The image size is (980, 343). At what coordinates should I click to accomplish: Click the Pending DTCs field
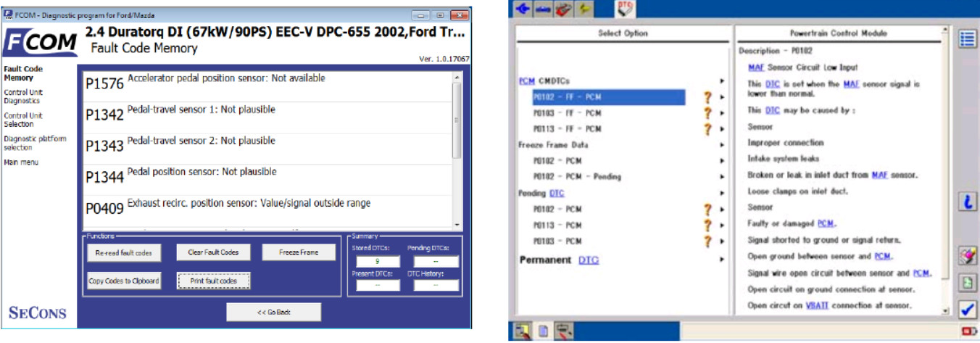pos(436,261)
